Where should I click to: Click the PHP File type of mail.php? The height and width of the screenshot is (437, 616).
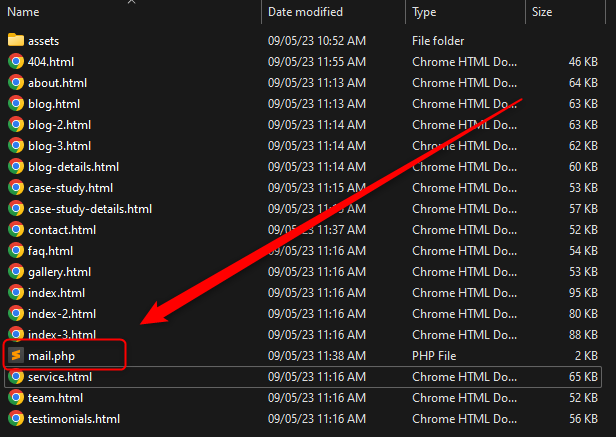click(435, 355)
